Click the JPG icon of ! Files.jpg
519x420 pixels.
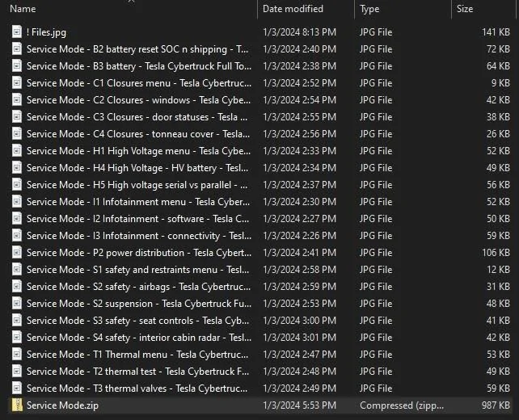coord(17,32)
